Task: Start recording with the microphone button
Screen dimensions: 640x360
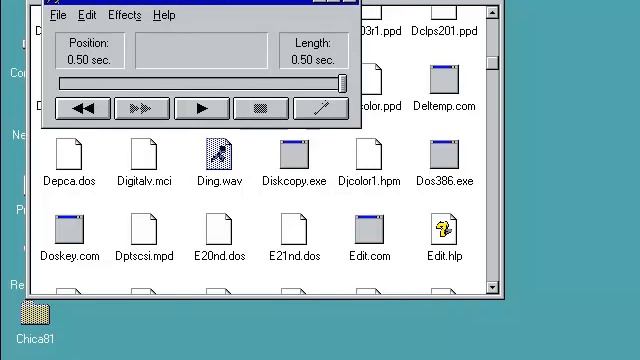Action: point(321,109)
